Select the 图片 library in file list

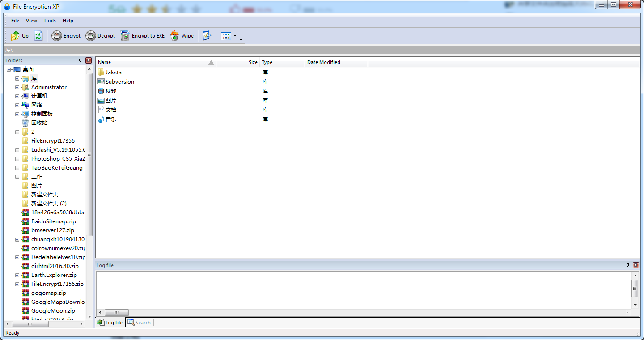(107, 100)
